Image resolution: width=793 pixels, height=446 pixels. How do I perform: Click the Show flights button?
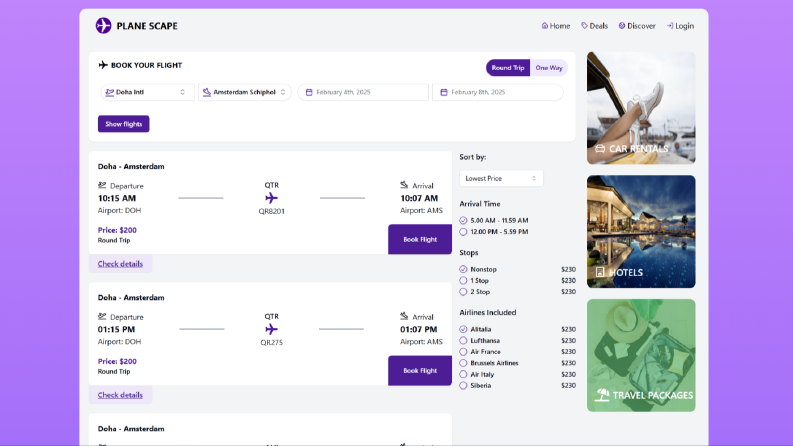click(123, 124)
